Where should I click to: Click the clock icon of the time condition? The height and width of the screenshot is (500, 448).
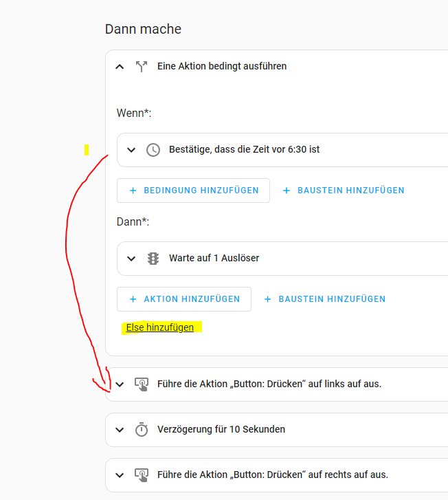tap(153, 150)
